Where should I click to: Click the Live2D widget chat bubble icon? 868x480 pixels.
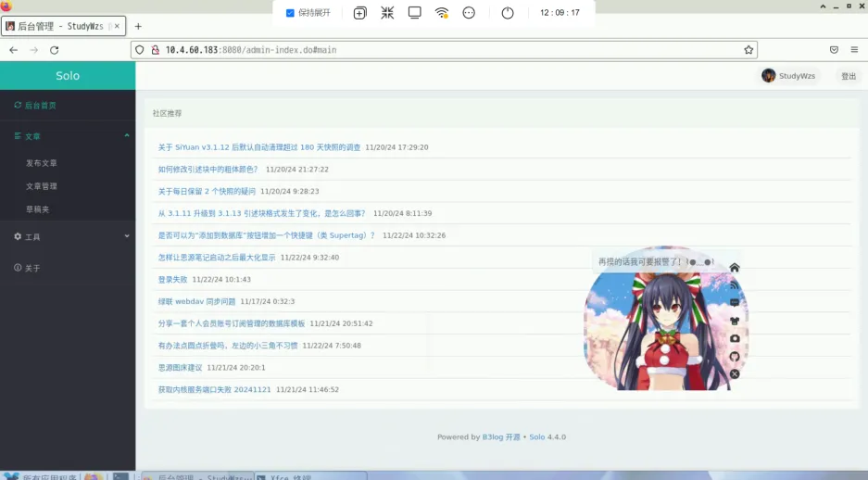pos(735,303)
